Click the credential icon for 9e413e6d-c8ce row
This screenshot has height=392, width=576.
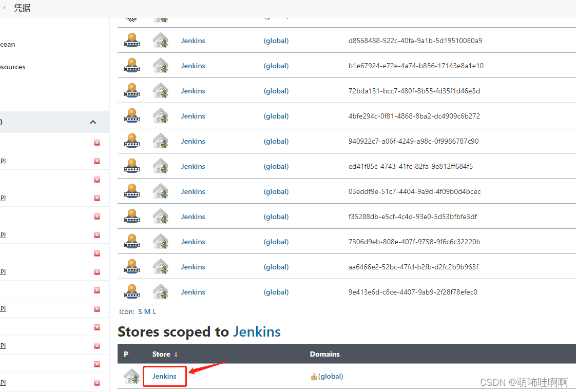tap(132, 291)
